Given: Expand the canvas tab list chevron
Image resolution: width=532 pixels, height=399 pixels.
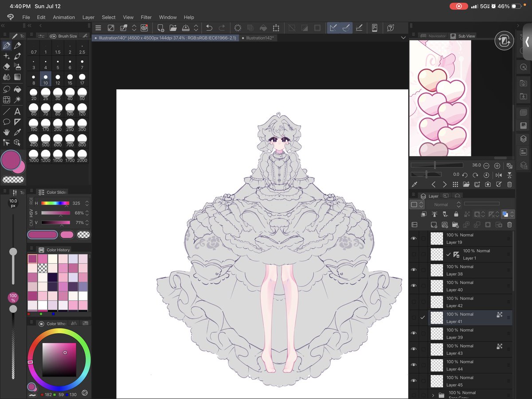Looking at the screenshot, I should (403, 38).
